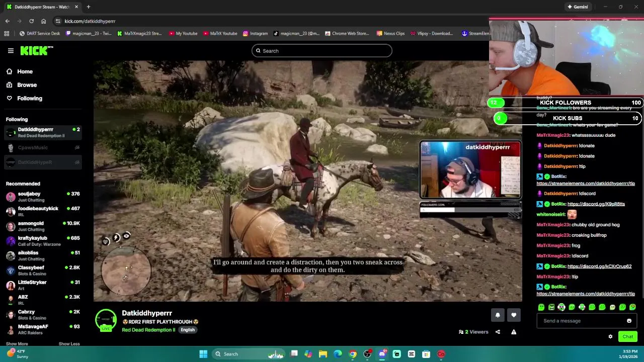Go back in the browser

[7, 21]
